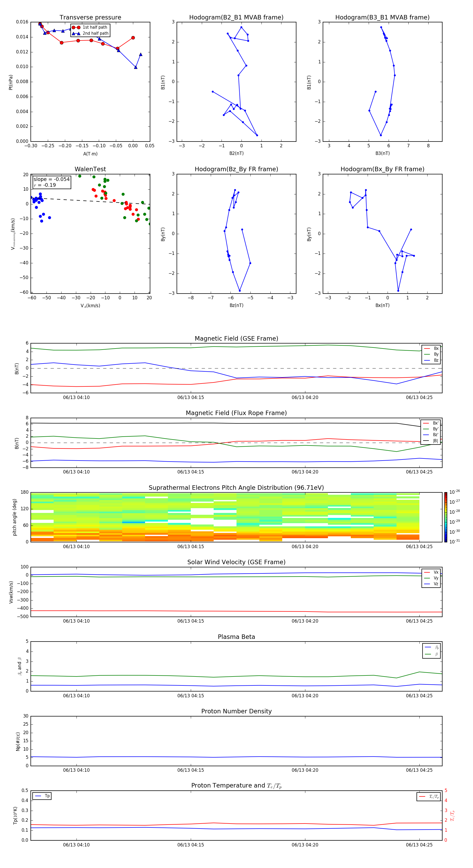Click the Bx' legend entry
The image size is (473, 868).
pyautogui.click(x=431, y=423)
